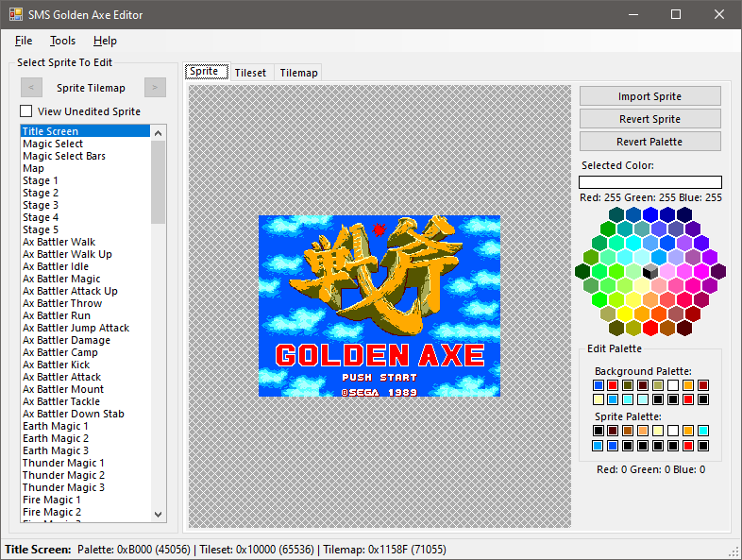Select Stage 1 in sprite list

coord(86,180)
